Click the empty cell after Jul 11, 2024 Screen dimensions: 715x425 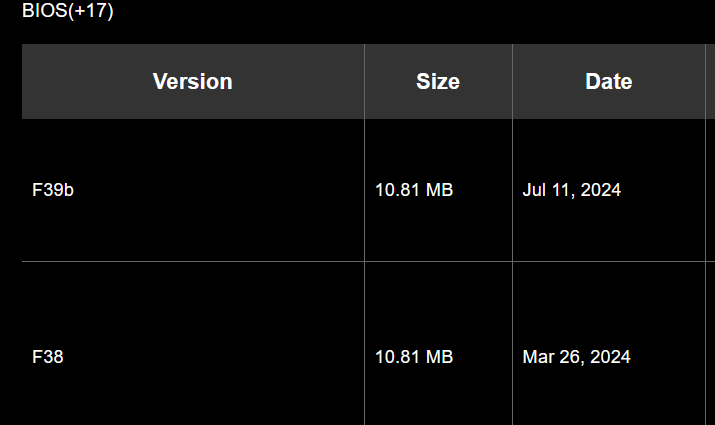pos(709,190)
